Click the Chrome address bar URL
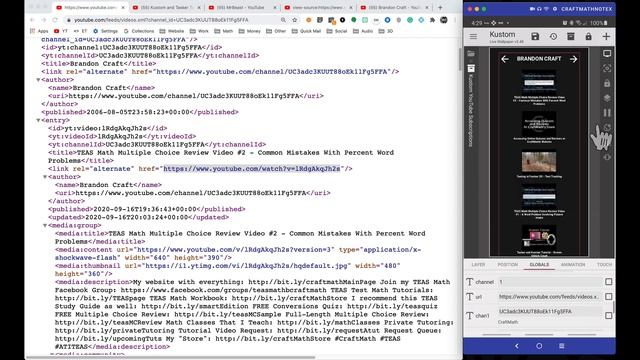640x360 pixels. pos(161,20)
